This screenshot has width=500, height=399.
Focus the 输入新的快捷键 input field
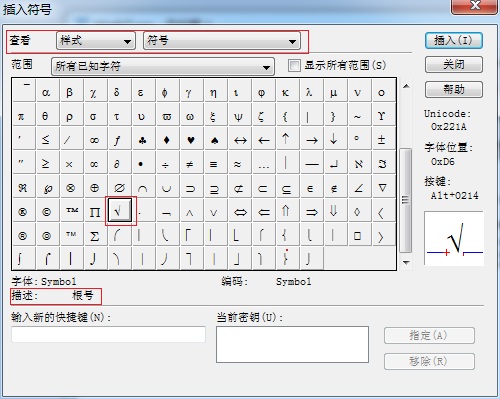(108, 334)
